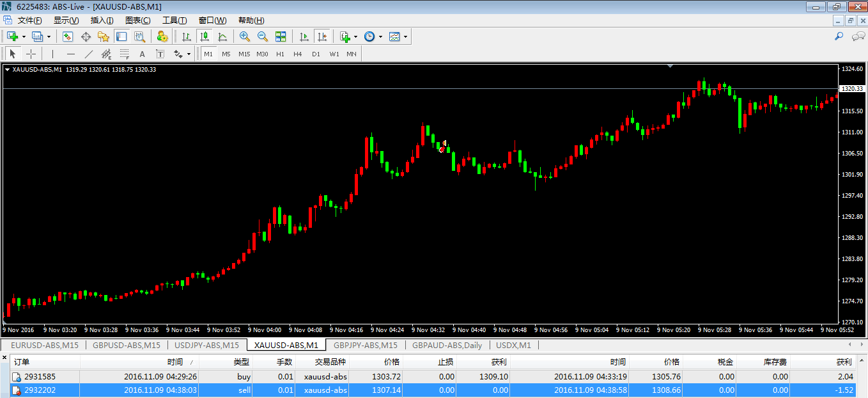Select the Fibonacci Retracement tool

[x=124, y=54]
